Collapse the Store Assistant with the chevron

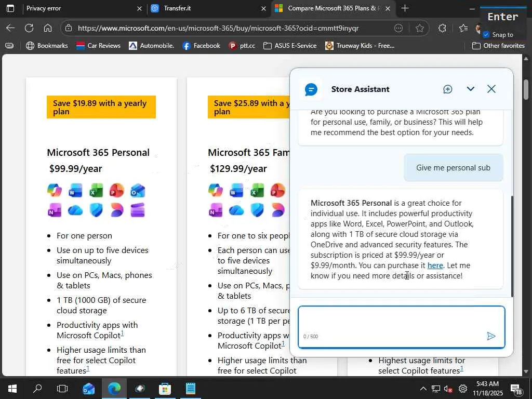pos(470,89)
